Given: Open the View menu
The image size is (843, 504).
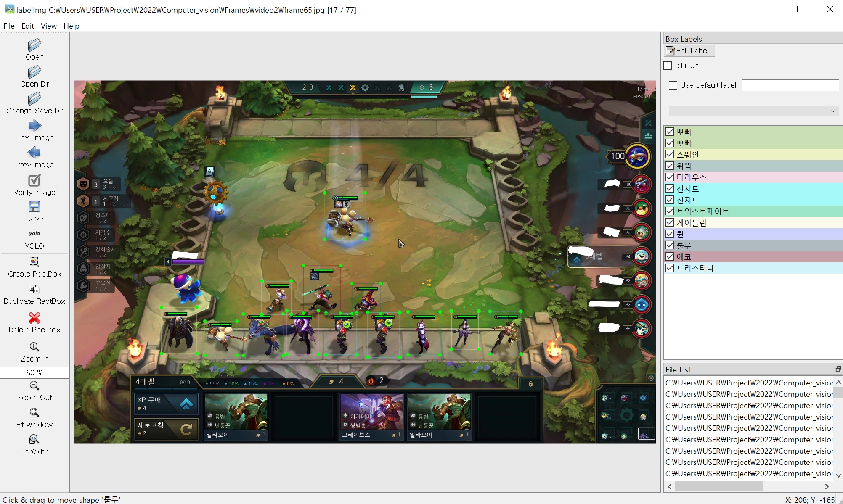Looking at the screenshot, I should pos(49,26).
